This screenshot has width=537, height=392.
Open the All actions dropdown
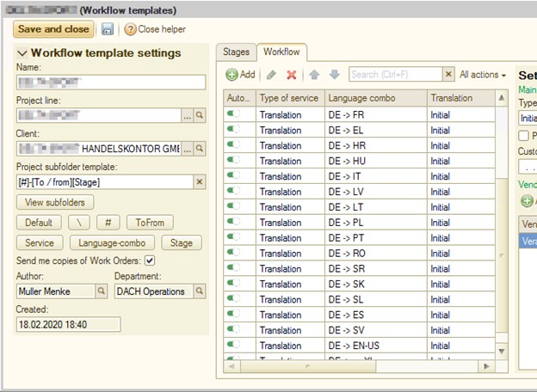coord(482,76)
